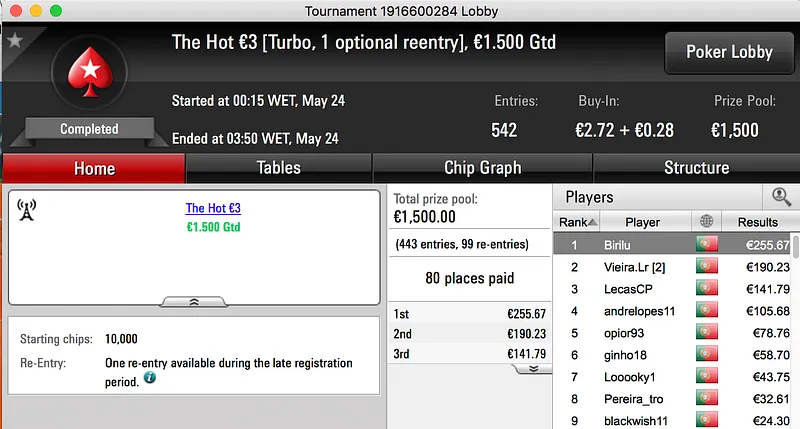
Task: Click the re-entry info icon
Action: click(x=150, y=378)
